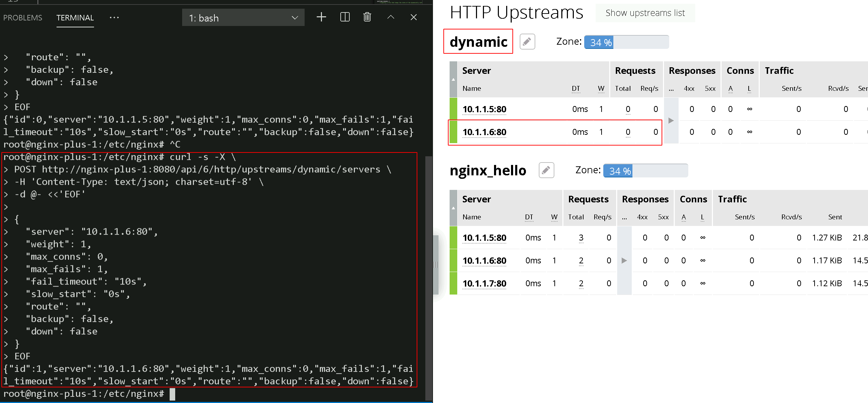
Task: Open server 10.1.1.5:80 in the nginx_hello upstream
Action: tap(484, 238)
